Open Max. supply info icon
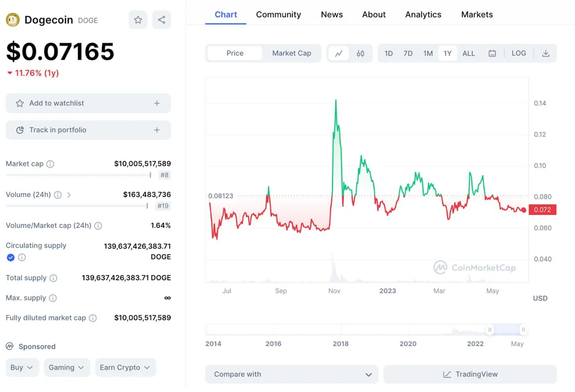Image resolution: width=575 pixels, height=392 pixels. (53, 298)
